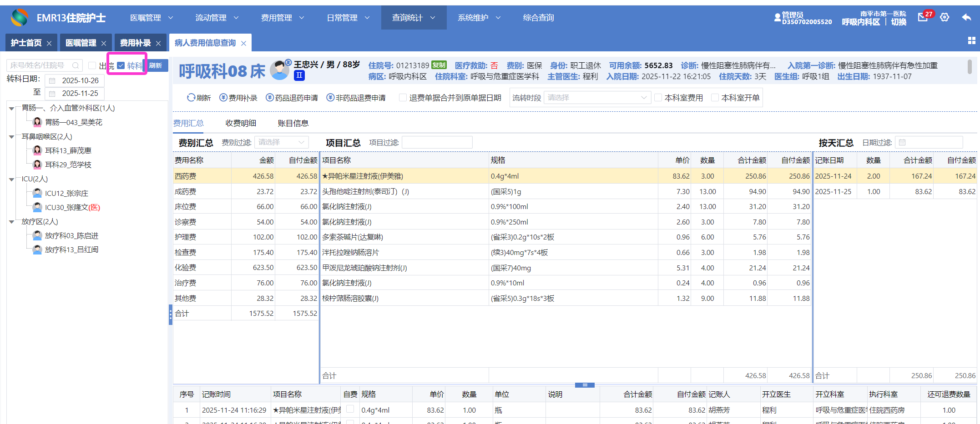Click the 项目过滤 input field

[x=437, y=143]
